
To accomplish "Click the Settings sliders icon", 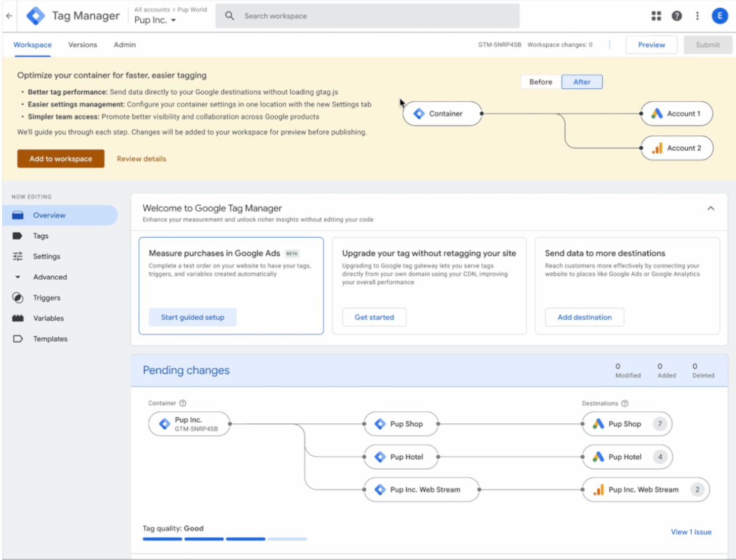I will 18,256.
